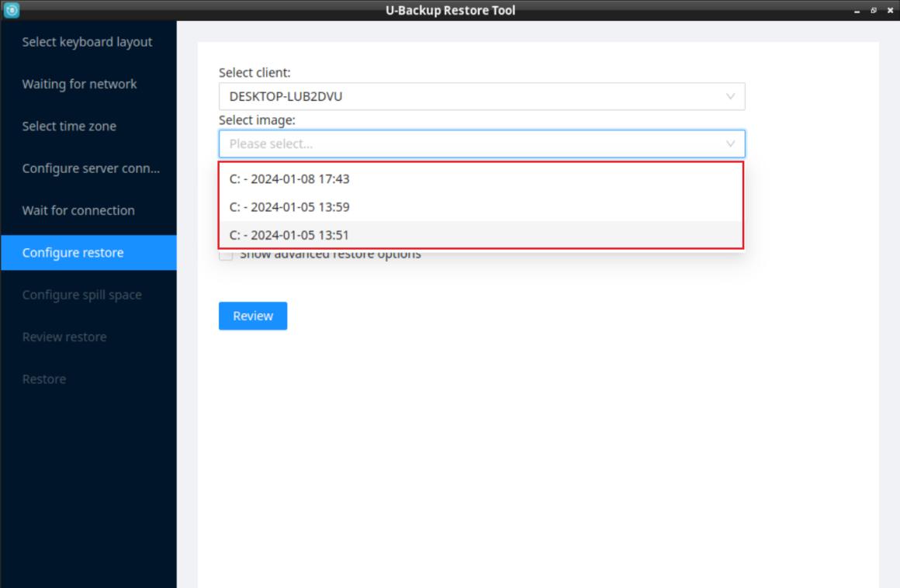Go to the Waiting for network step

tap(79, 84)
